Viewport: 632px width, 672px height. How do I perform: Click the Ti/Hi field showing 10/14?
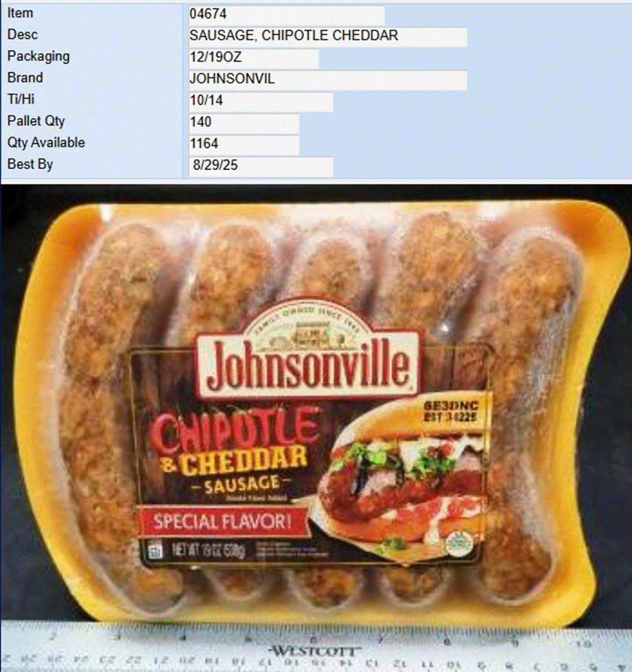click(261, 101)
